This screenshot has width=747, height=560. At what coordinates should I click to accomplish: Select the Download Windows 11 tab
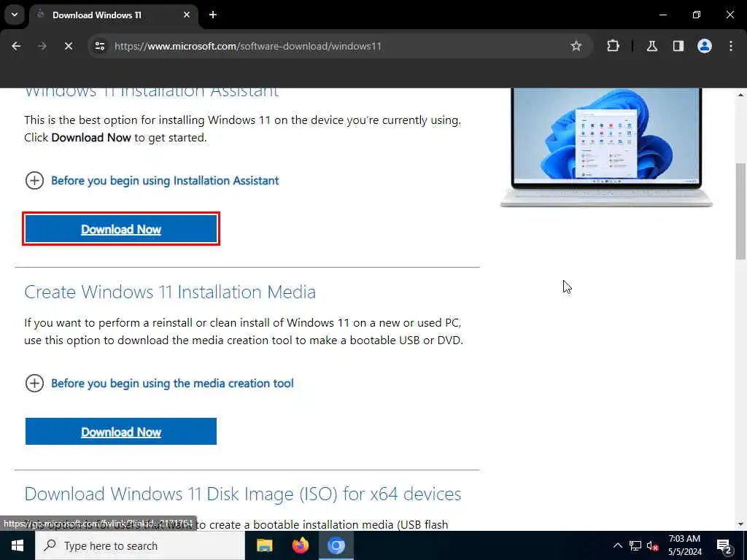pyautogui.click(x=114, y=15)
